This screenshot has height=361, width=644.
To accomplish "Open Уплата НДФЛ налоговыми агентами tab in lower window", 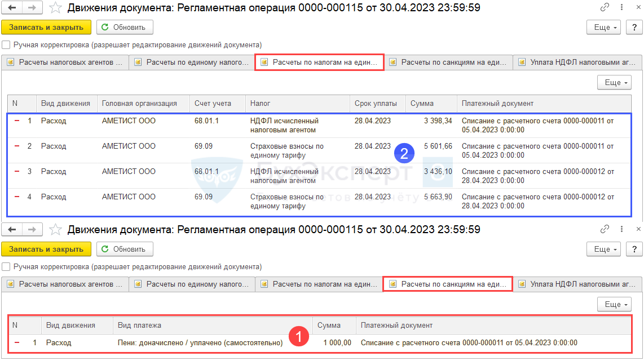I will point(577,284).
